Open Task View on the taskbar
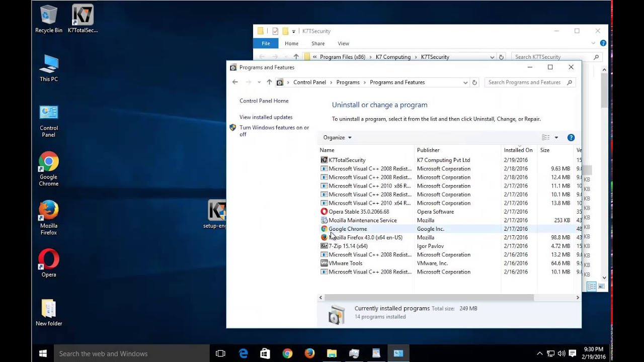644x362 pixels. [220, 353]
